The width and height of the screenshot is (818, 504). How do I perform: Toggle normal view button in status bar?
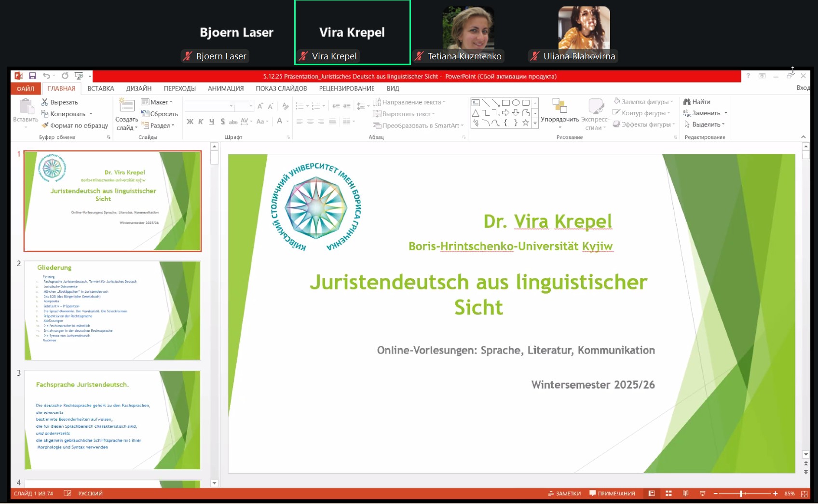[652, 493]
